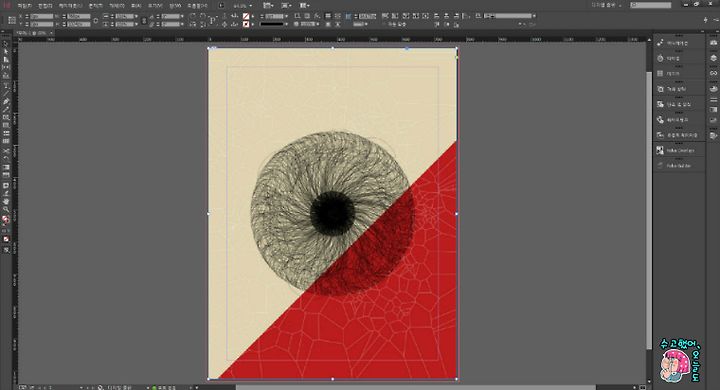Image resolution: width=720 pixels, height=390 pixels.
Task: Open the Links panel icon
Action: (713, 73)
